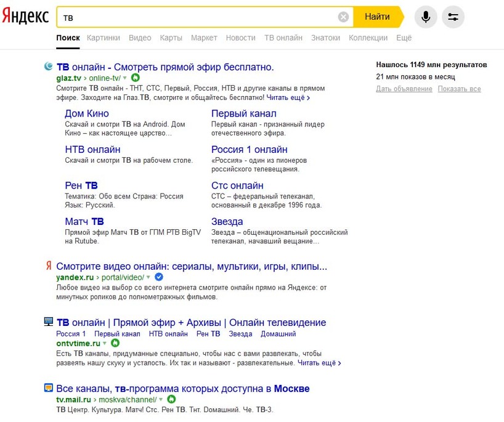The image size is (504, 422).
Task: Click НТВ онлайн quick link under ontvtime result
Action: point(168,334)
